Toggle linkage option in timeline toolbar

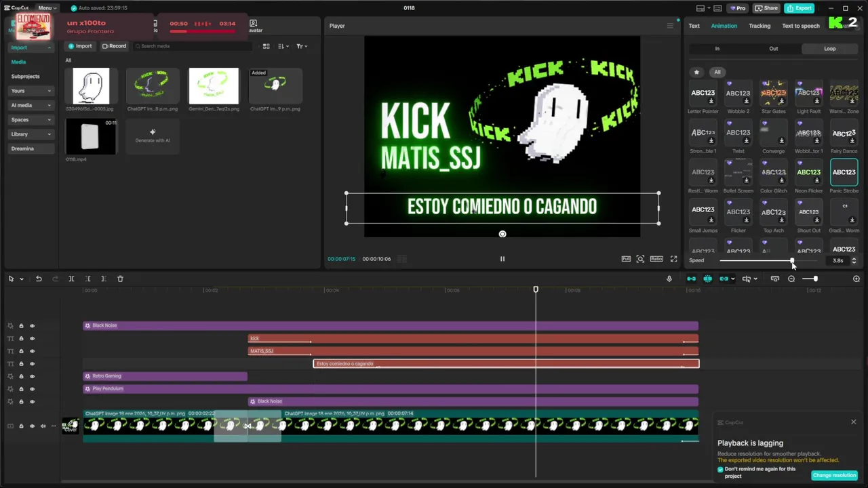pos(724,279)
